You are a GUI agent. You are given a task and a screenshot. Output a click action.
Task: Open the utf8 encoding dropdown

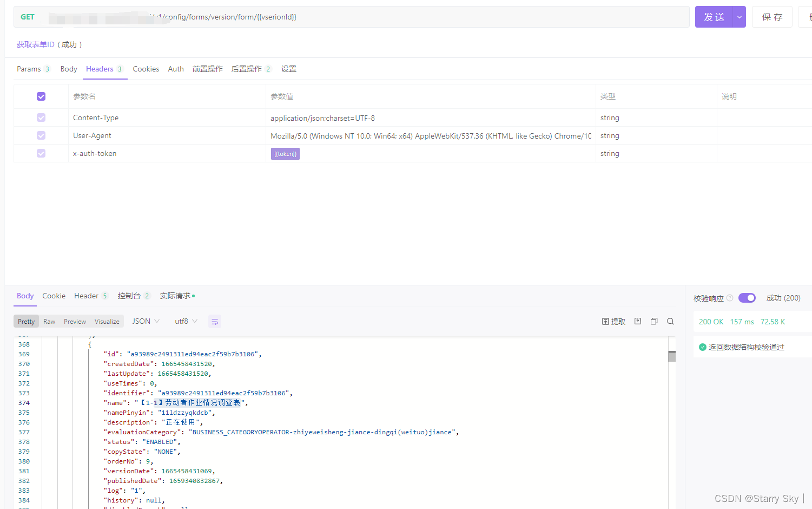(185, 321)
